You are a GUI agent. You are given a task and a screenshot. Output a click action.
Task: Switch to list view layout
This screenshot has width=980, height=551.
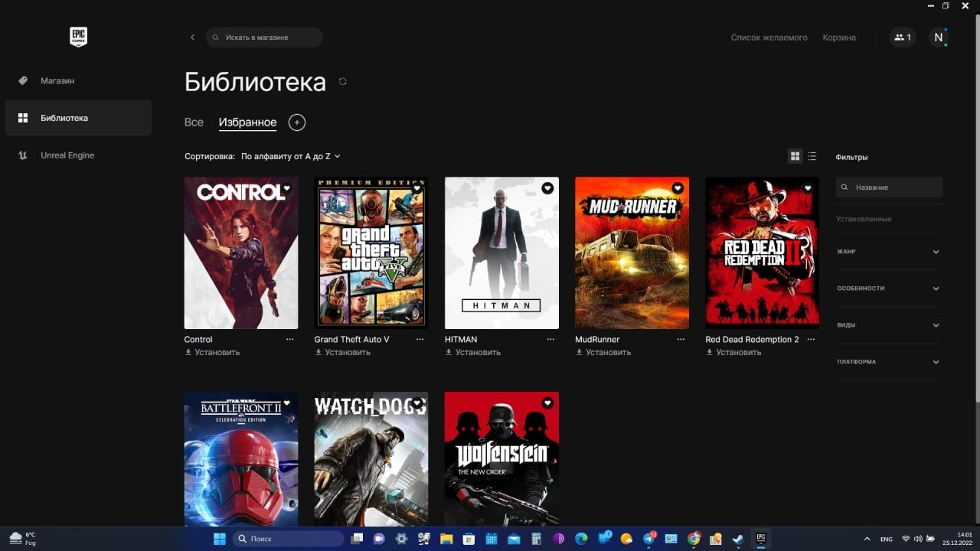coord(812,156)
